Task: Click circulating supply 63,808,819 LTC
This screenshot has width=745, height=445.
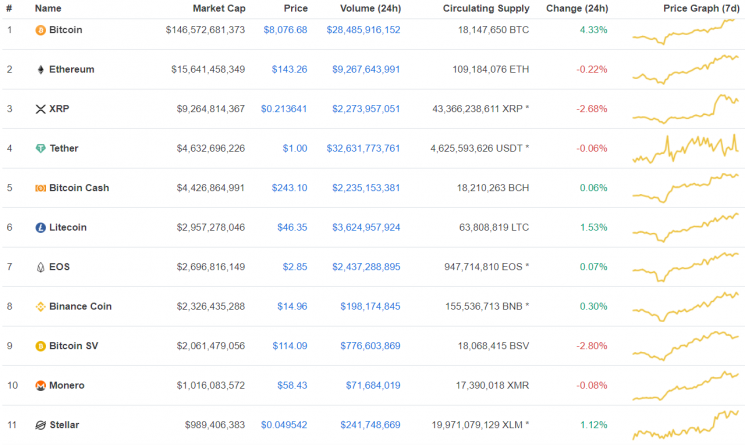Action: tap(494, 227)
